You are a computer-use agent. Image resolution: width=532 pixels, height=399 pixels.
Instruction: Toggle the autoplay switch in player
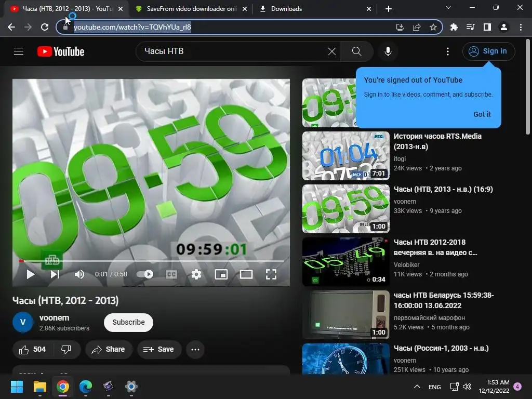(x=145, y=274)
